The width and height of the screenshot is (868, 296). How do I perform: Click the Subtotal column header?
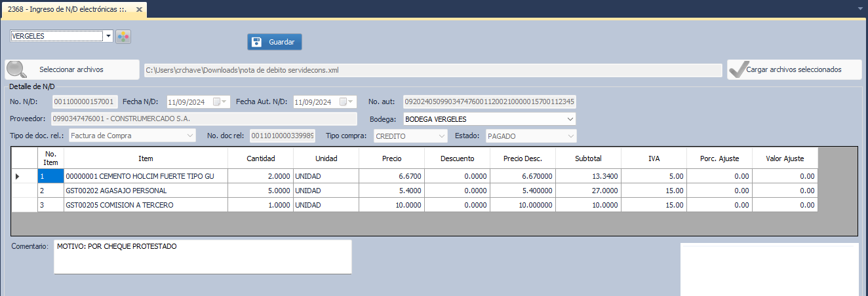[588, 158]
